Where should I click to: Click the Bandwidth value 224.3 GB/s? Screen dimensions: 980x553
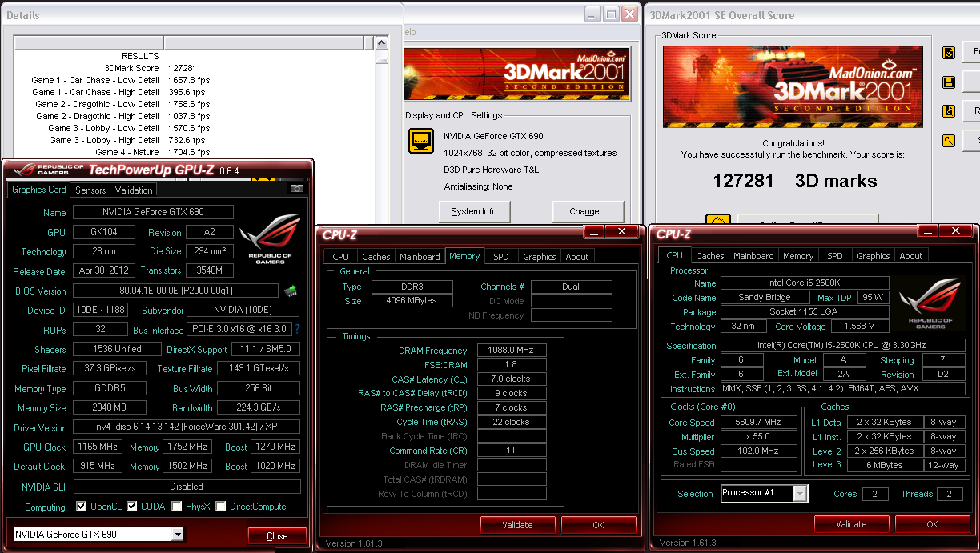click(x=259, y=407)
